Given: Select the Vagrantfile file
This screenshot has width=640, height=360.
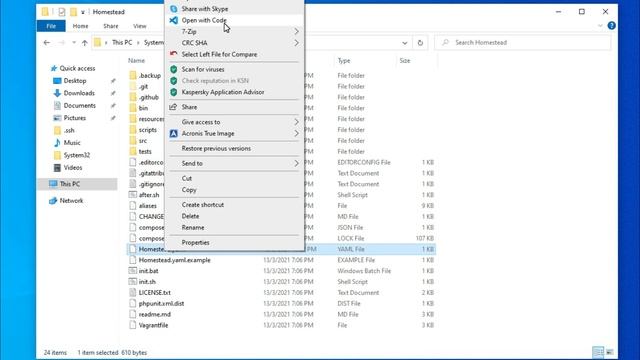Looking at the screenshot, I should [x=153, y=325].
